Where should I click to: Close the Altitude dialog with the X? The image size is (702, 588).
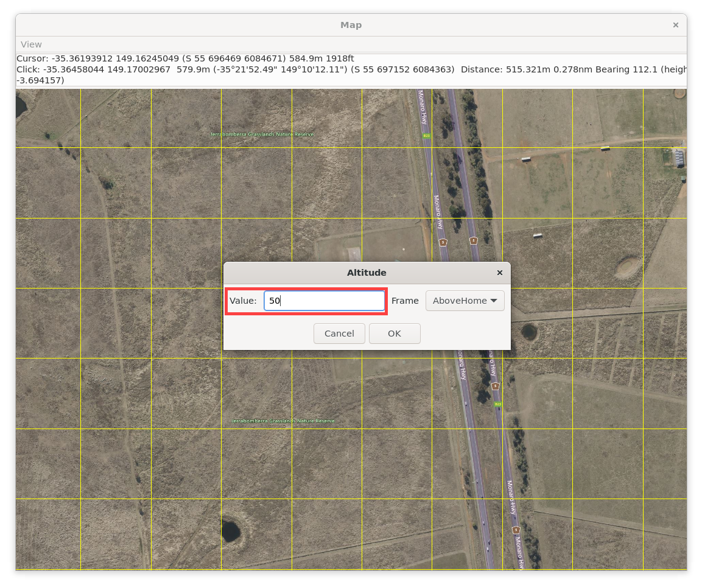[x=499, y=273]
